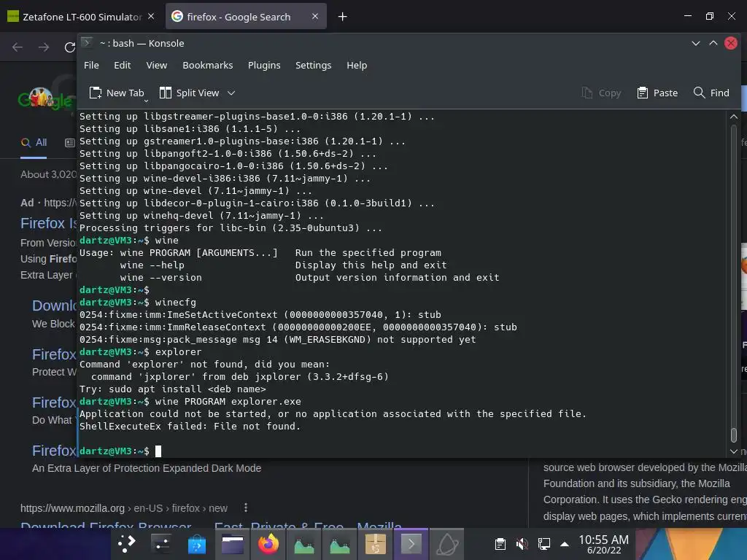
Task: Click the Konsole scrollbar up arrow
Action: [734, 117]
